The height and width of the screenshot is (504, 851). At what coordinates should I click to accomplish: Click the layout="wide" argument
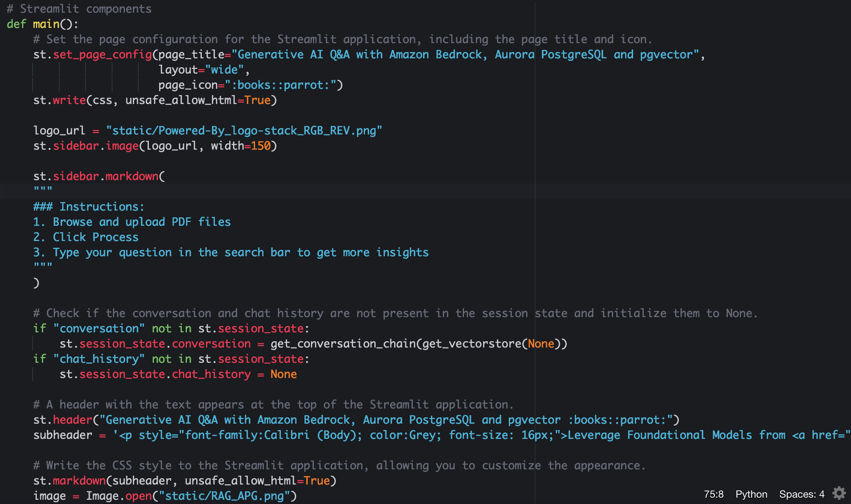tap(201, 70)
